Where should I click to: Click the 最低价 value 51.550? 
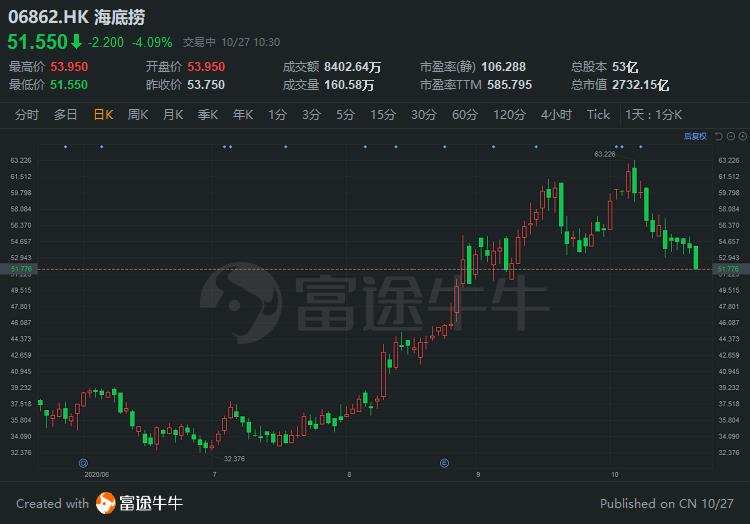[x=69, y=85]
